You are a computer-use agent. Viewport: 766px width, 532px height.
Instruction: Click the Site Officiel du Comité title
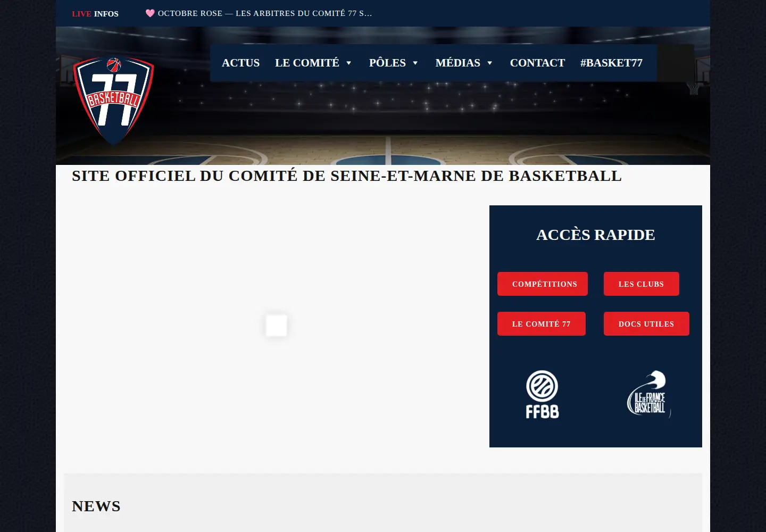(x=347, y=176)
